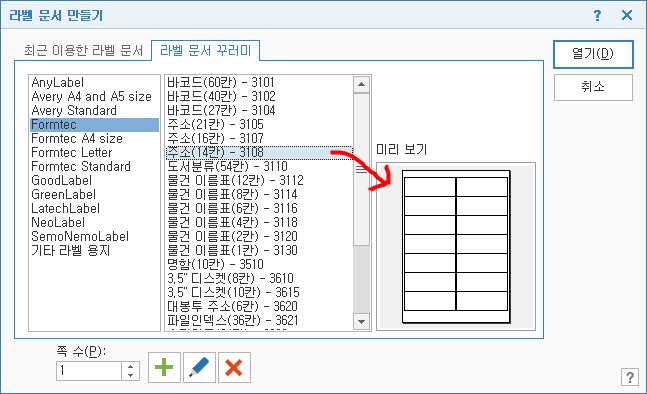Select 물건 이름표(6칸) - 3116 label
647x394 pixels.
tap(259, 209)
